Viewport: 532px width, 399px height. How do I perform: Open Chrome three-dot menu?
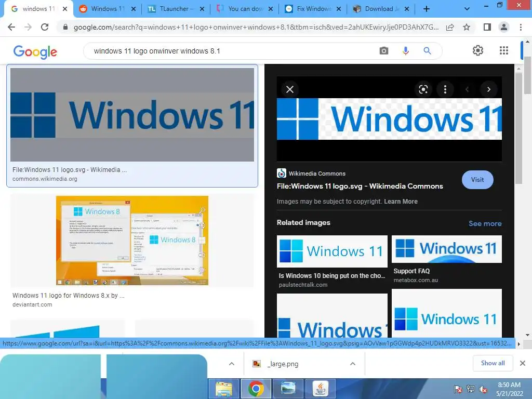(521, 27)
